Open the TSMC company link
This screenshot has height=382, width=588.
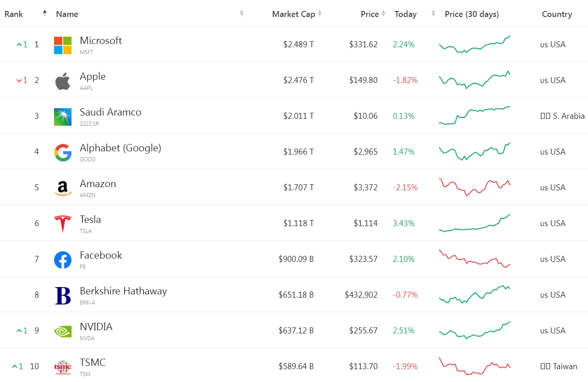pyautogui.click(x=93, y=362)
